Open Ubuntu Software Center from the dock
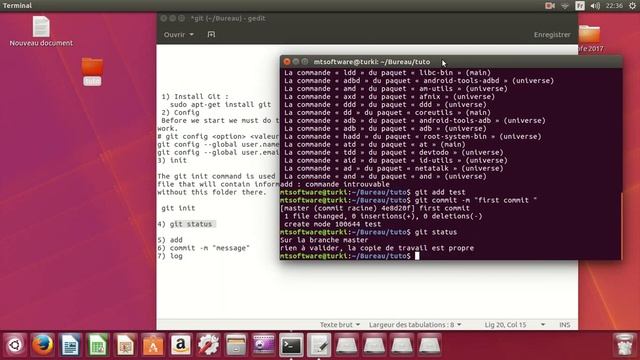The width and height of the screenshot is (640, 360). click(x=153, y=345)
